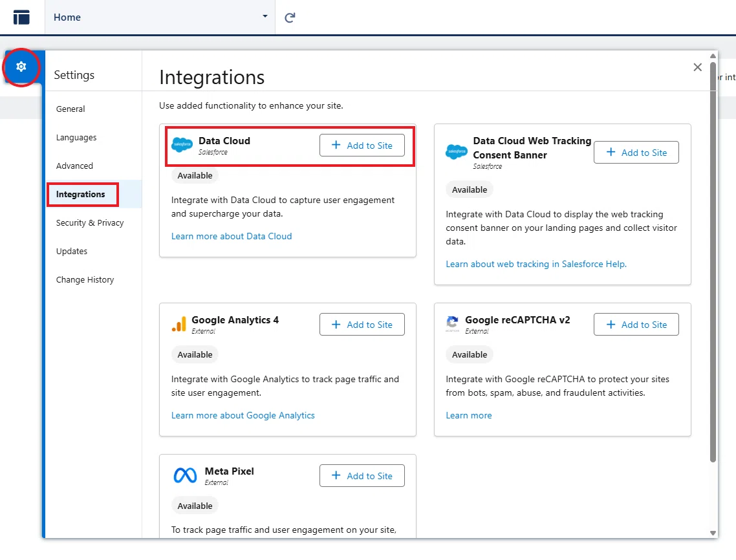Add Data Cloud to the site
The height and width of the screenshot is (560, 736).
tap(362, 145)
